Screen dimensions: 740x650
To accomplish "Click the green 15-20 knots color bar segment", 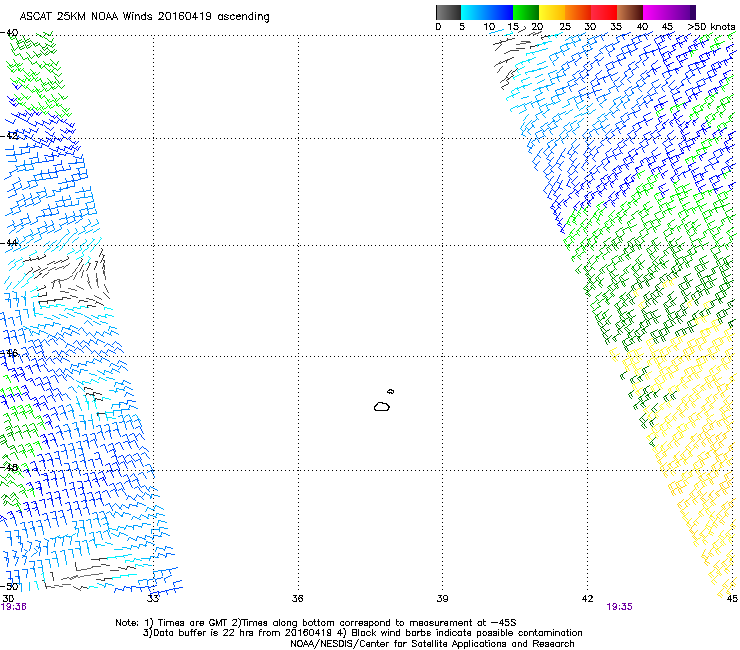I will pos(526,12).
